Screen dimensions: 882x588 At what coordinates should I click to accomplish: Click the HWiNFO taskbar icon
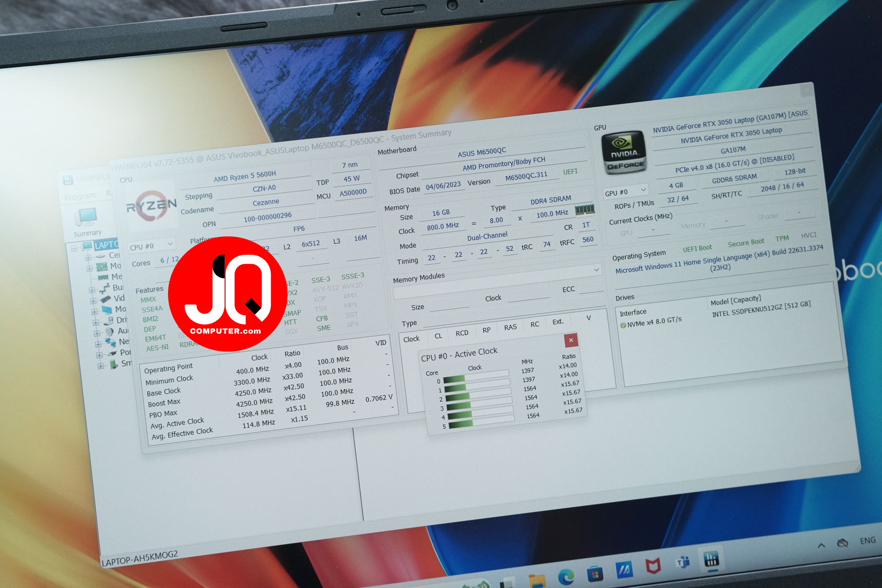point(711,559)
